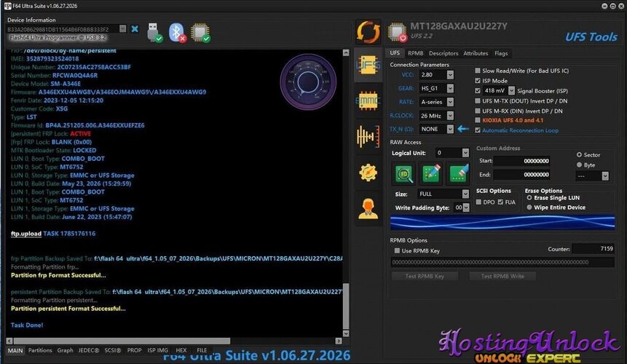Enable Slow Read/Write for Bad UFS IC
The height and width of the screenshot is (364, 627).
[x=478, y=71]
